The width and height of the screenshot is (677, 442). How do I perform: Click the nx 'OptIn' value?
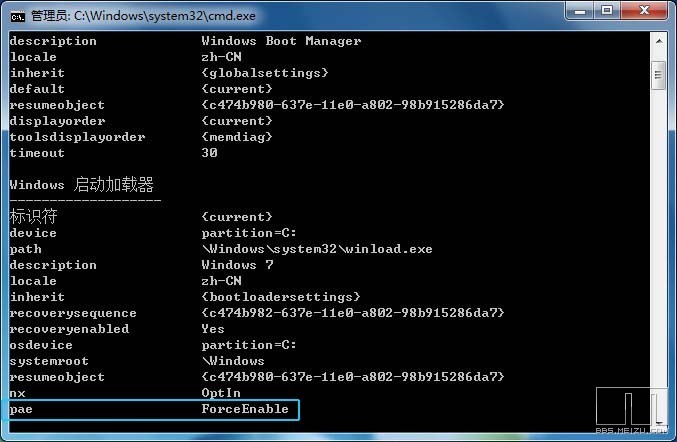221,393
